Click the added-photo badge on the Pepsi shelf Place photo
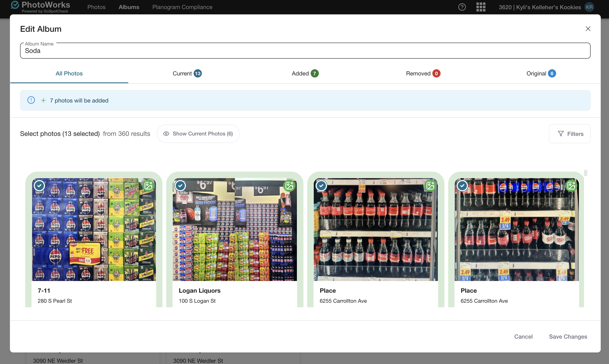 click(571, 186)
